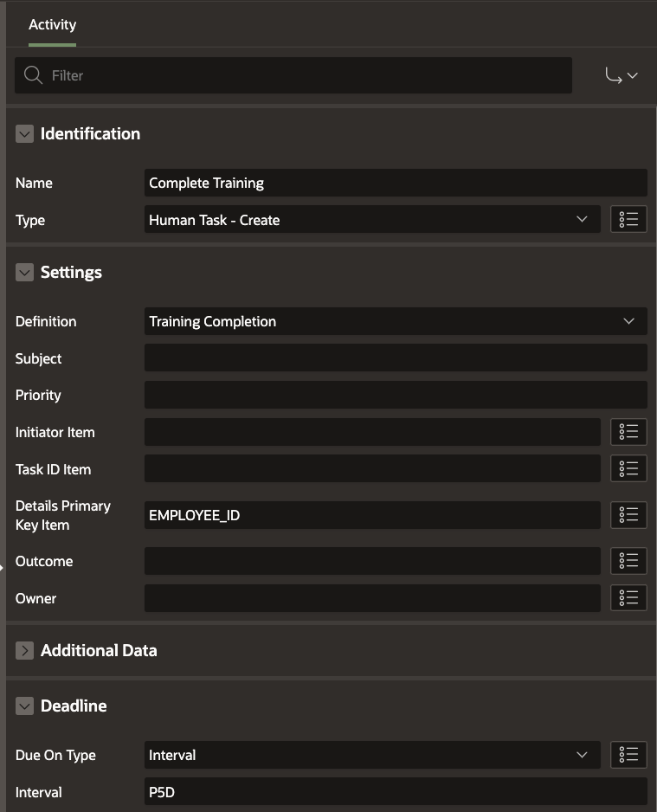Click into the Subject input field
Screen dimensions: 657x812
click(396, 358)
